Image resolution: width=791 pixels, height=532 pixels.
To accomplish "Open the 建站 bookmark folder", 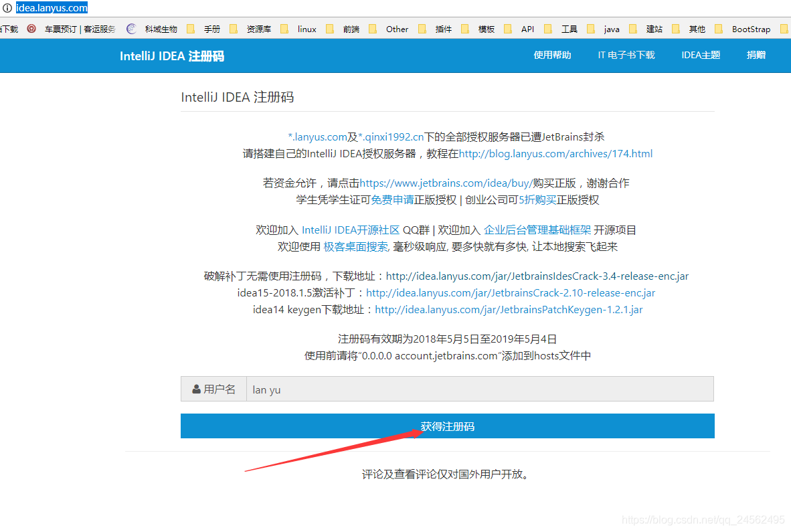I will 646,29.
